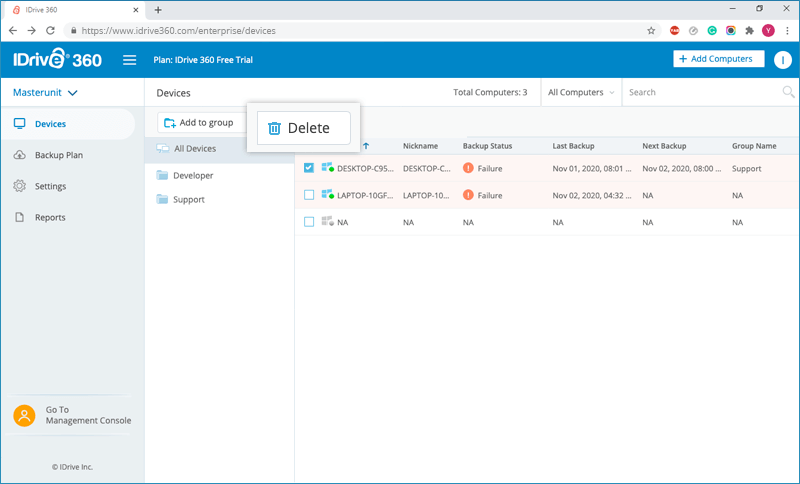The image size is (800, 484).
Task: Go forward in browser history
Action: (x=32, y=31)
